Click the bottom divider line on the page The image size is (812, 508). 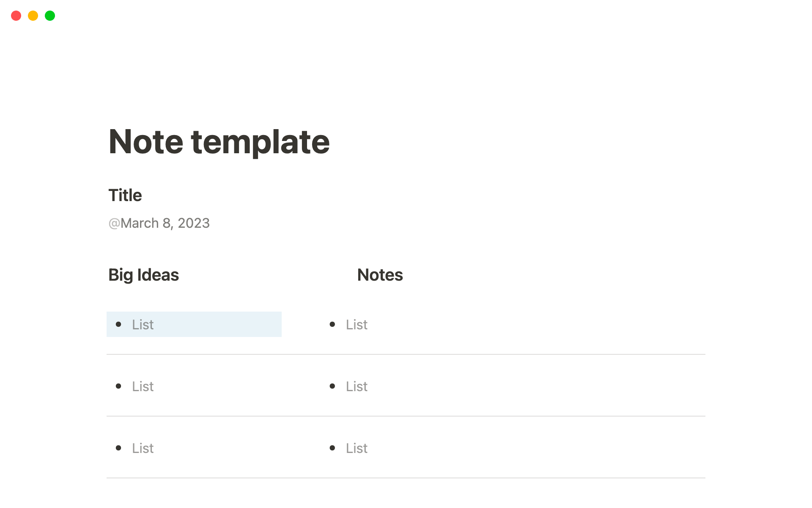405,478
